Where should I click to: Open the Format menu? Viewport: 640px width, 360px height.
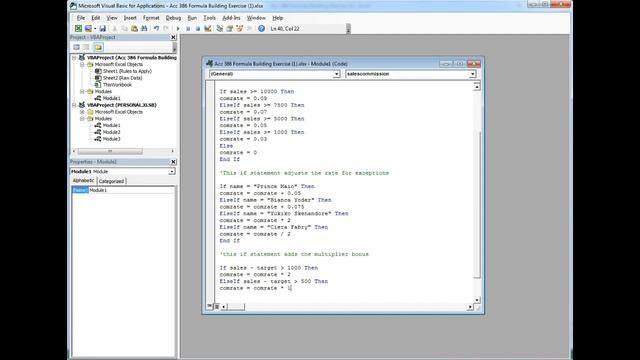151,18
